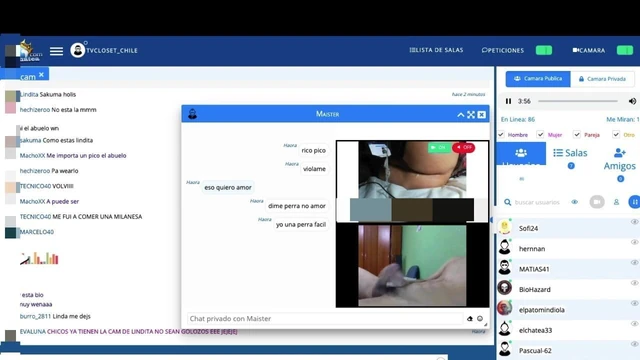The height and width of the screenshot is (360, 640).
Task: Pause the stream with pause button
Action: (x=508, y=101)
